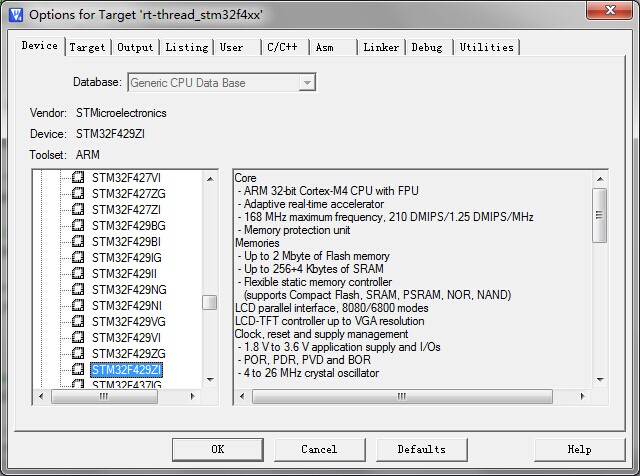Viewport: 640px width, 476px height.
Task: Click chip icon beside STM32F429BG
Action: 78,225
